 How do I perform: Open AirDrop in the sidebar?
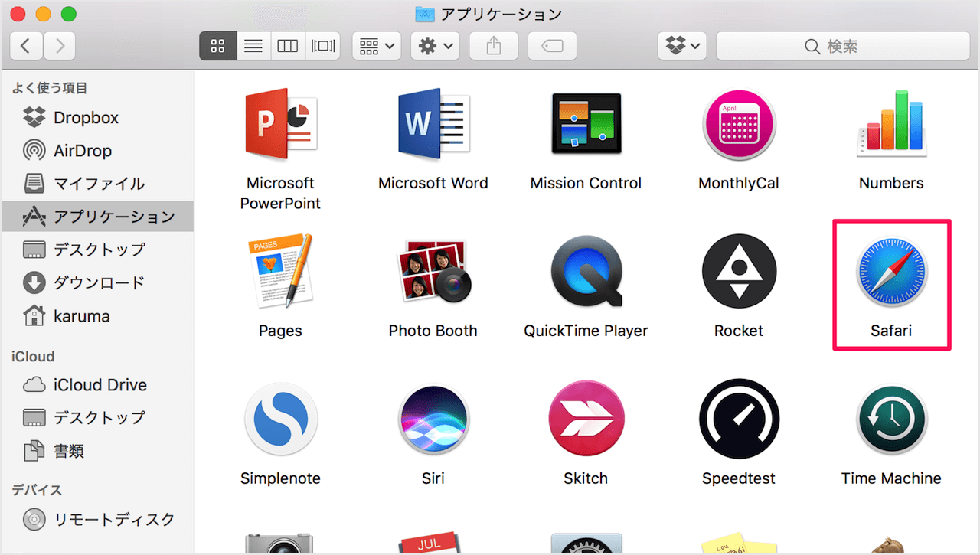click(97, 151)
